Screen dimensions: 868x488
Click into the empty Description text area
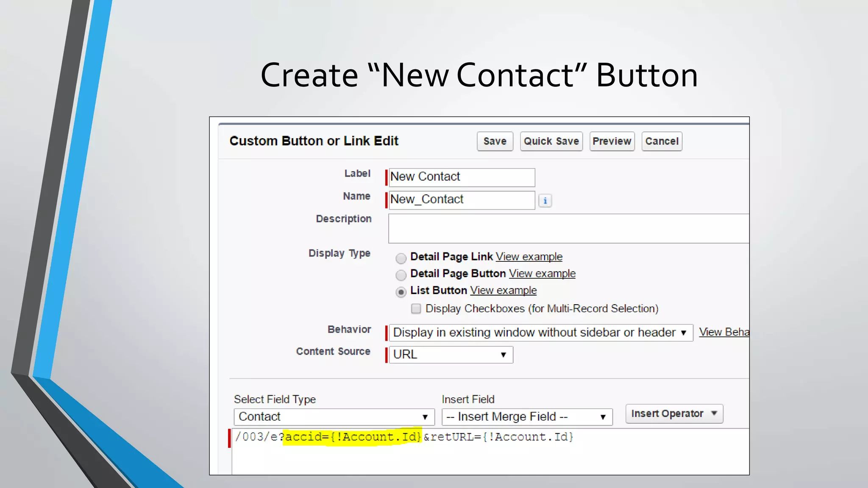(568, 229)
